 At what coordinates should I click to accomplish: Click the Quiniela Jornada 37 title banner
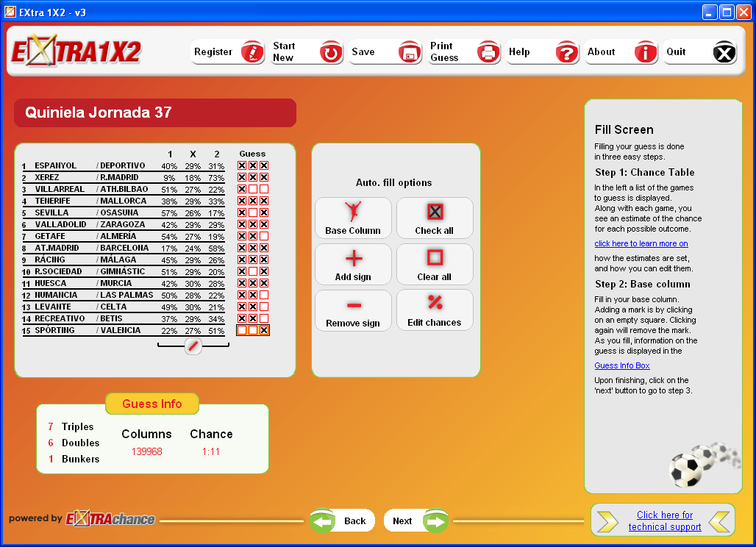coord(155,112)
